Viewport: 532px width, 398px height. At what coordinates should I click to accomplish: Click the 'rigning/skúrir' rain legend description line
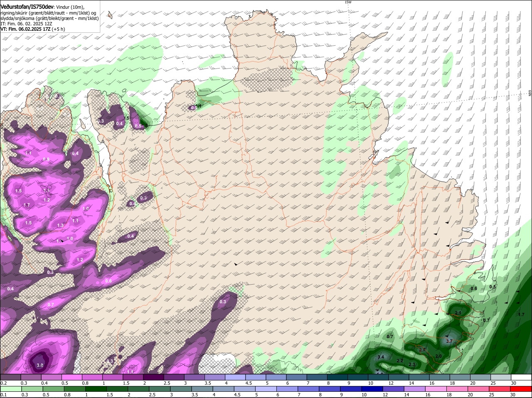pyautogui.click(x=48, y=13)
